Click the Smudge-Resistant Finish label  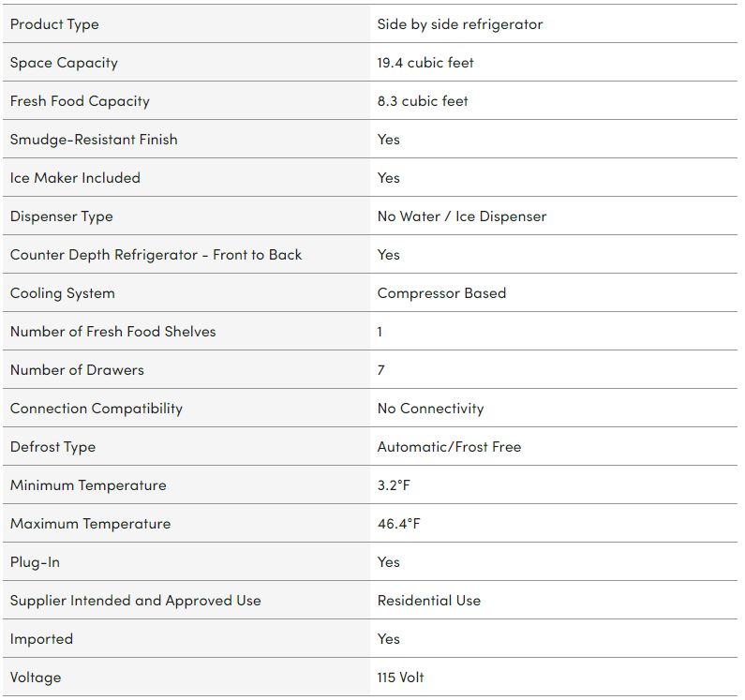point(94,140)
